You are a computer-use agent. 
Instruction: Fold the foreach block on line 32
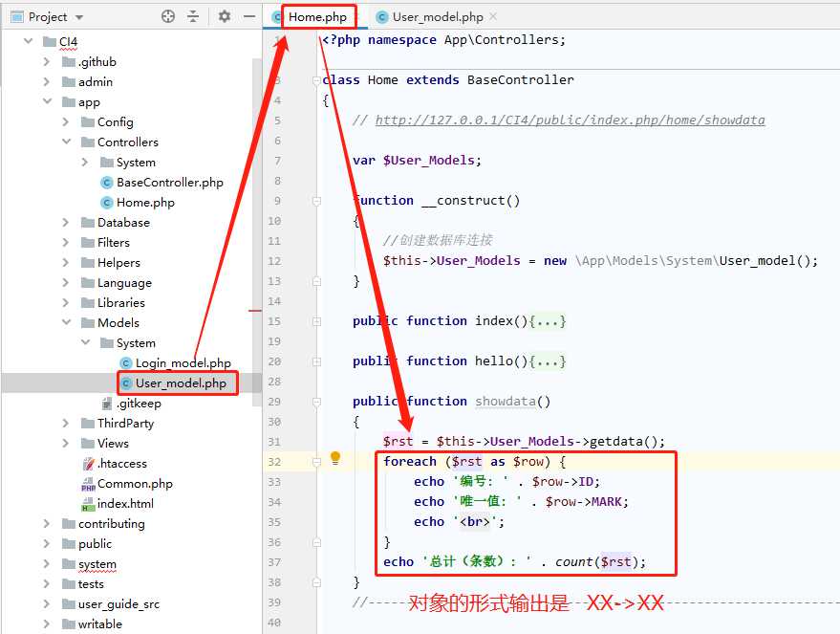[316, 462]
